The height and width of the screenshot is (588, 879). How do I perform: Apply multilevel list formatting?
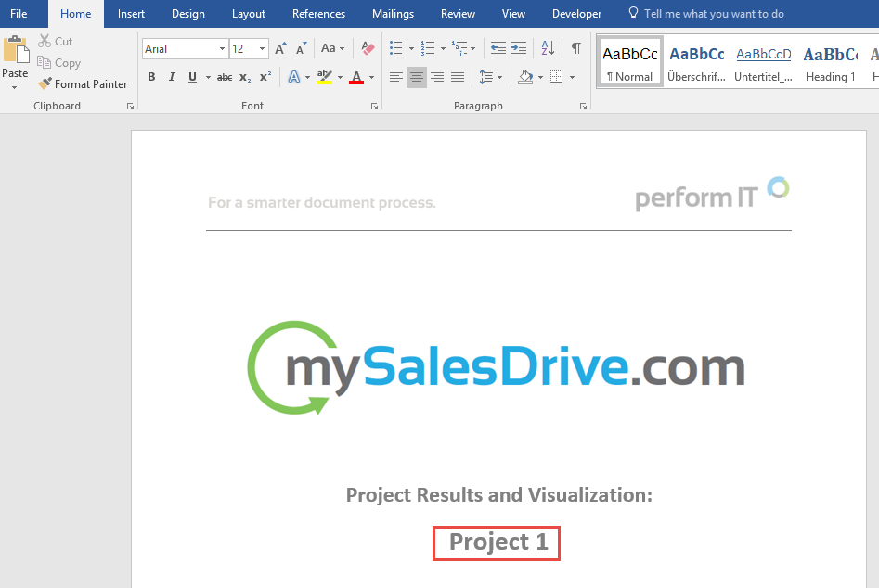click(x=459, y=48)
